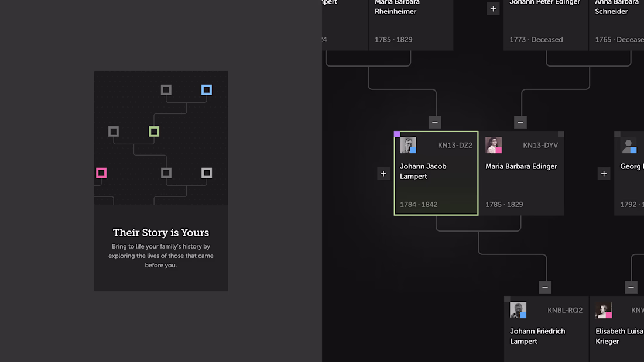This screenshot has height=362, width=644.
Task: Collapse ancestors above Johann Jacob Lampert
Action: 435,122
